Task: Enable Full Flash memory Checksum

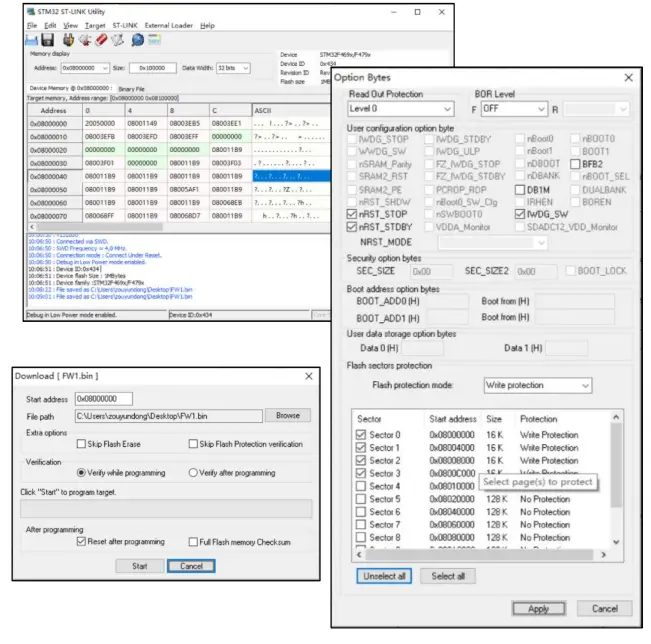Action: pos(193,542)
